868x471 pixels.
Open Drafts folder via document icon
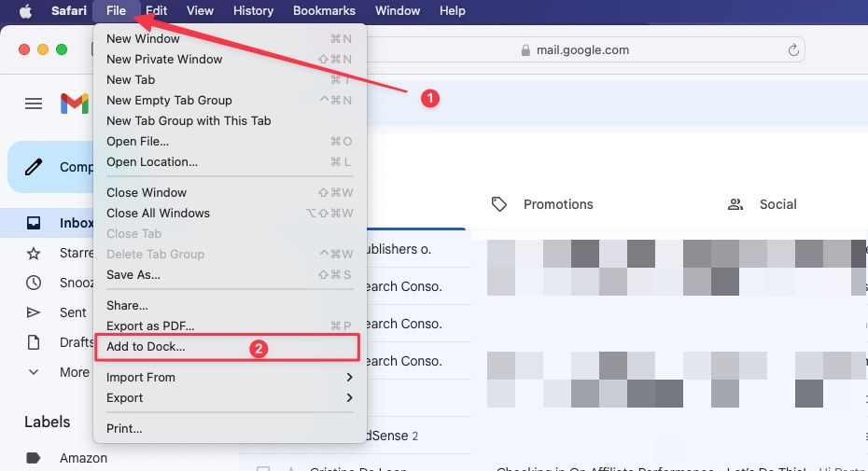(34, 342)
